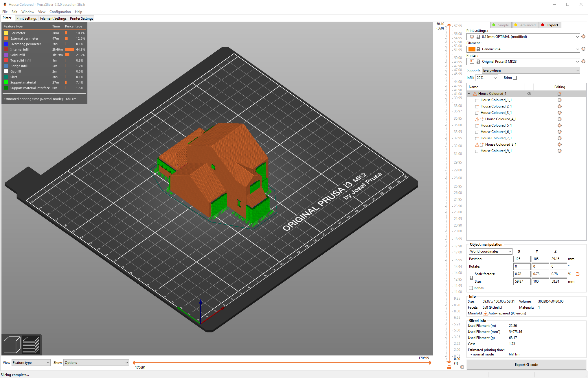
Task: Open print settings edit gear icon
Action: pyautogui.click(x=583, y=37)
